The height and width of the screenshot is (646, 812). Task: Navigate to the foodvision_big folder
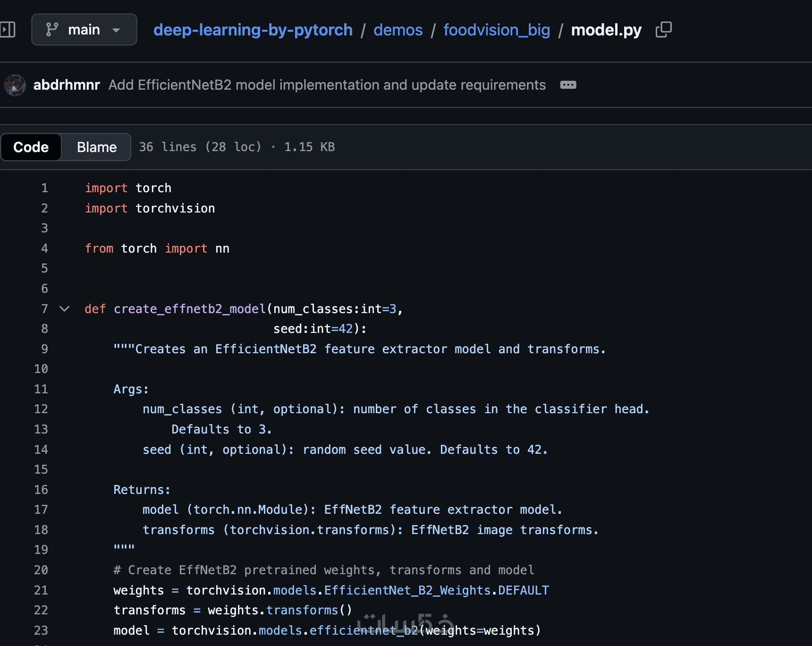(x=497, y=30)
